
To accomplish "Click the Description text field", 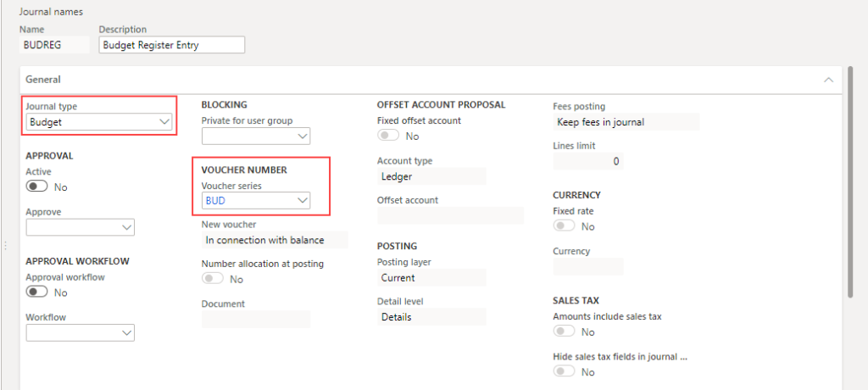I will tap(171, 45).
